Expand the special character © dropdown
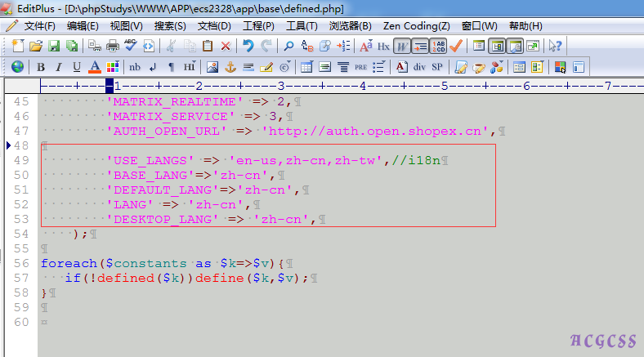The image size is (644, 357). point(285,66)
